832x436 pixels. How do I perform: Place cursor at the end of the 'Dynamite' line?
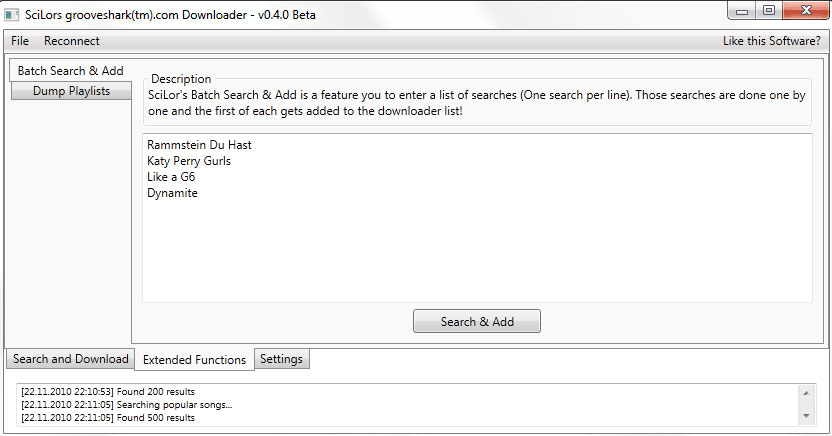tap(199, 193)
